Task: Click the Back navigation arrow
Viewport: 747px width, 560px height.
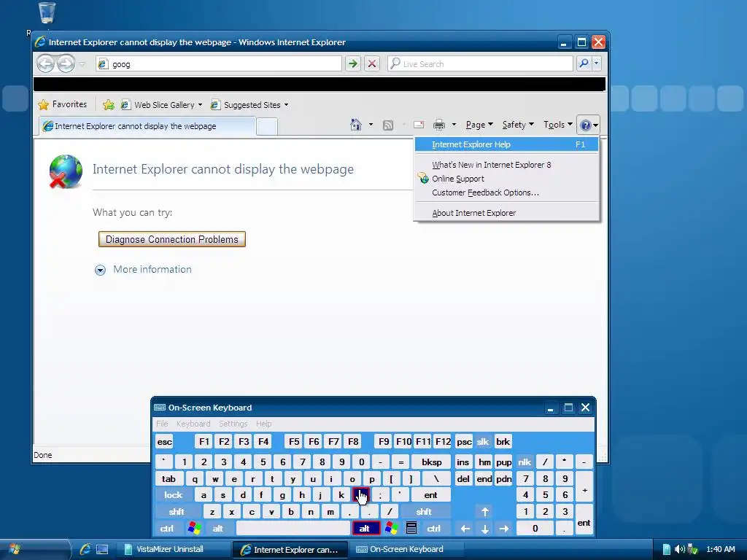Action: pos(46,63)
